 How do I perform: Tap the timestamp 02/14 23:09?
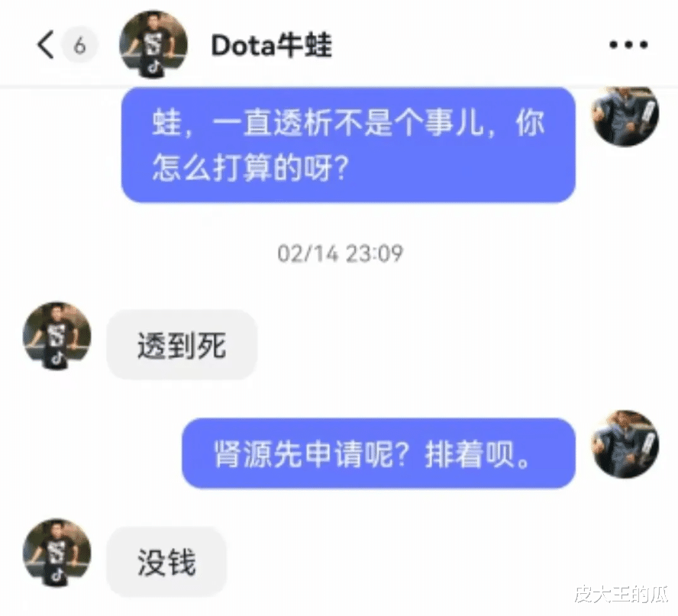point(341,253)
